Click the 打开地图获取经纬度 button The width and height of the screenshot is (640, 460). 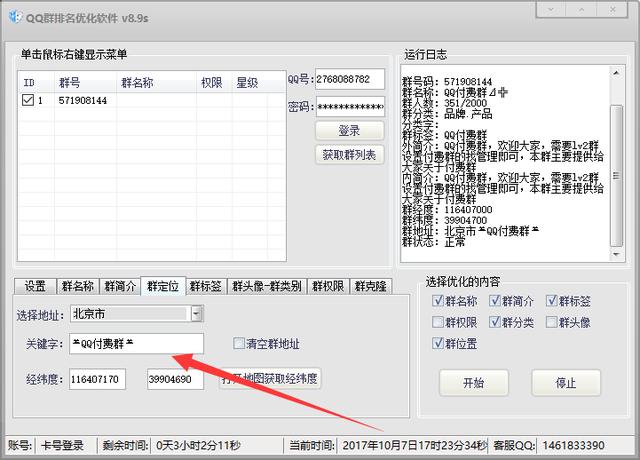click(x=270, y=379)
